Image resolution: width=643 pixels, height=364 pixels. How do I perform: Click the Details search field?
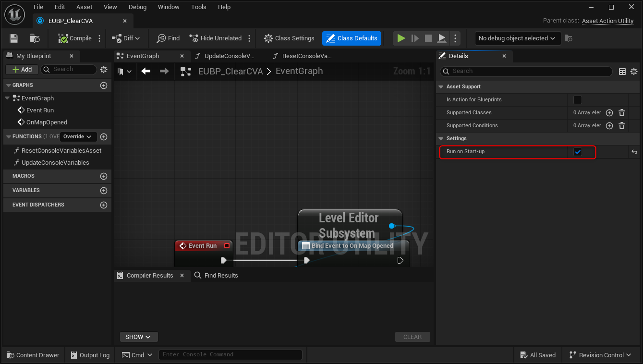(x=526, y=71)
